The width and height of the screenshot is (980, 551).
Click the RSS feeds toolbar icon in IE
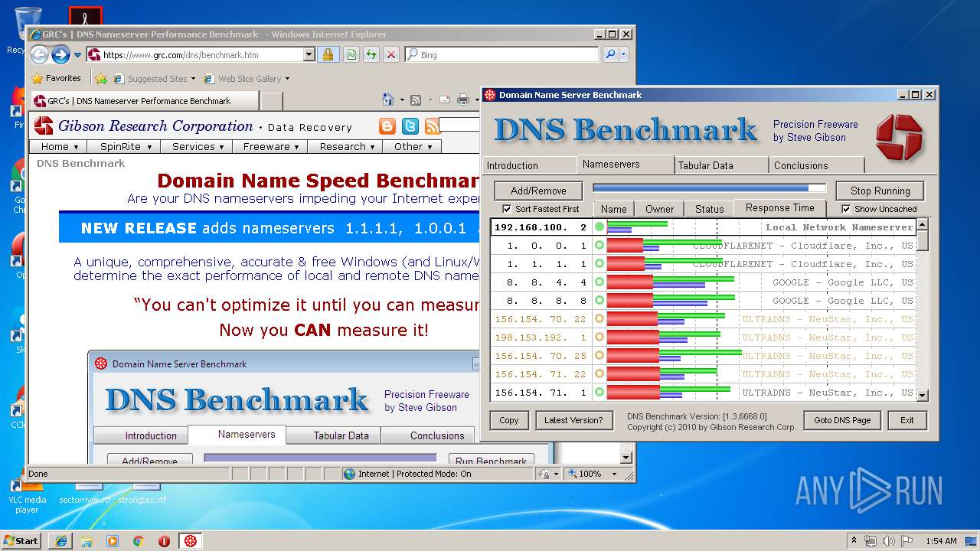[416, 99]
